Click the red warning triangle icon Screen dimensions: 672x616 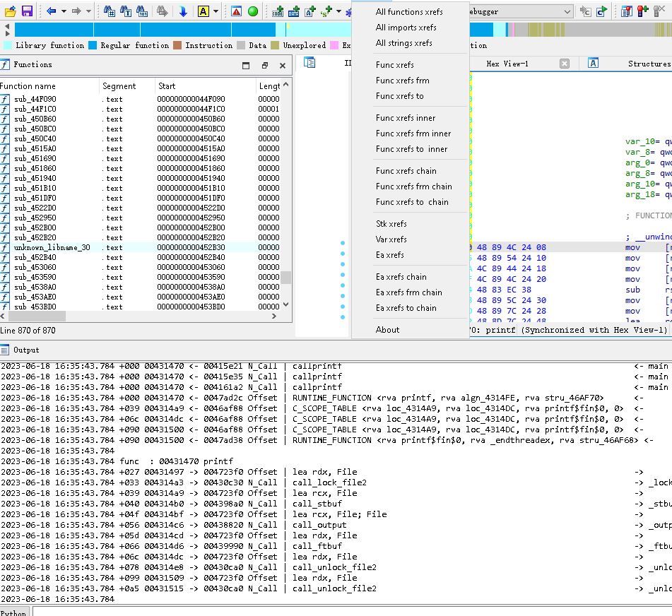click(236, 11)
